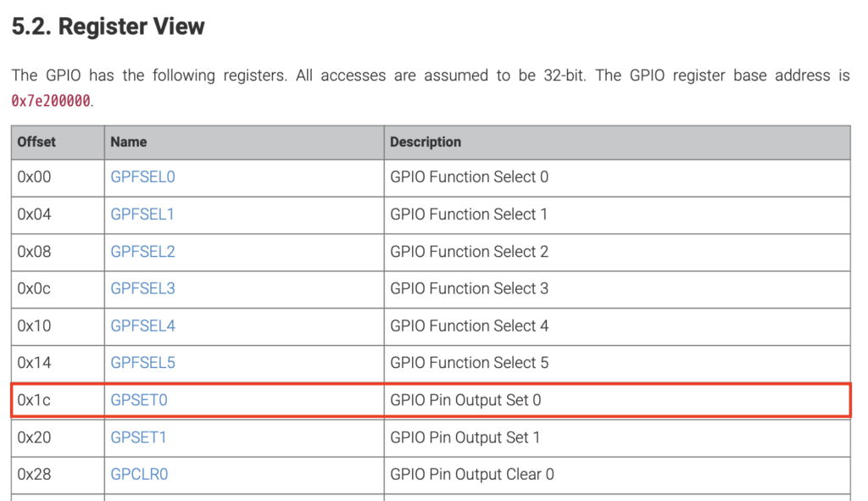The image size is (868, 501).
Task: Click the GPIO Pin Output Clear 0 description
Action: [472, 475]
